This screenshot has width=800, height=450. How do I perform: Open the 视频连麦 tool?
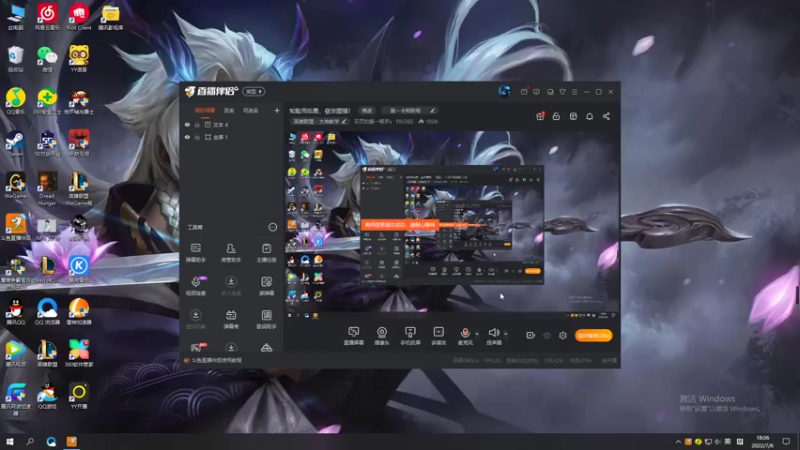[195, 286]
